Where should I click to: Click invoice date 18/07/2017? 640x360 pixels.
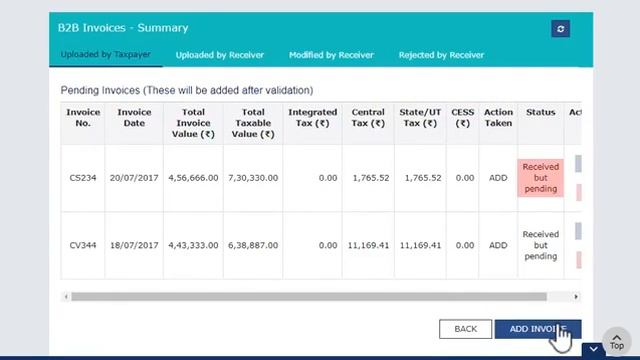point(134,245)
